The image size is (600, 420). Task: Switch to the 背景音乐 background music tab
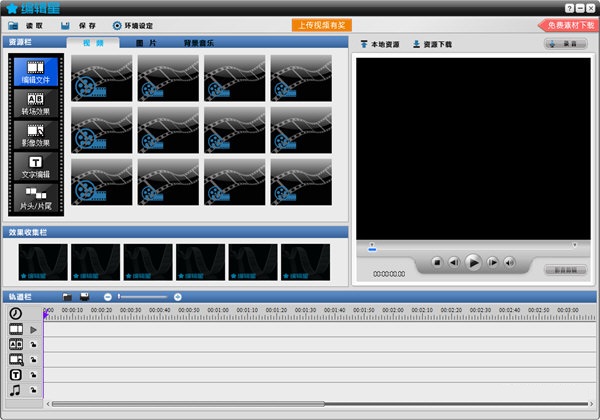(x=199, y=43)
